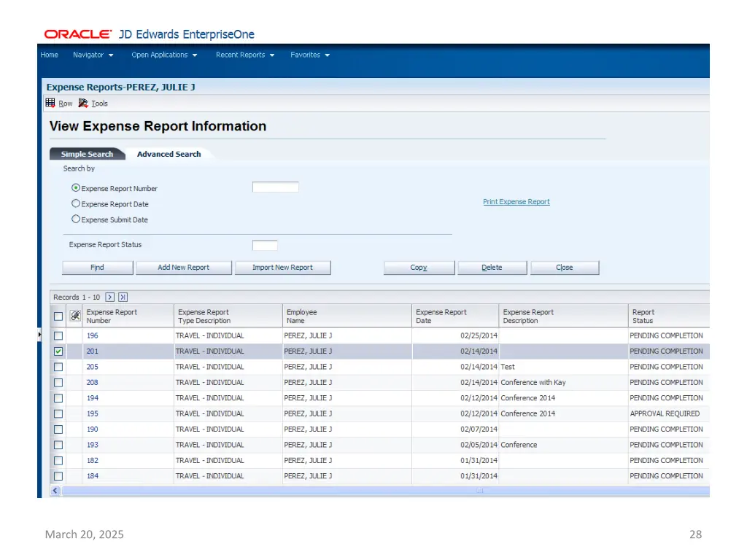This screenshot has width=747, height=560.
Task: Toggle the select-all checkbox in the grid header
Action: coord(58,316)
